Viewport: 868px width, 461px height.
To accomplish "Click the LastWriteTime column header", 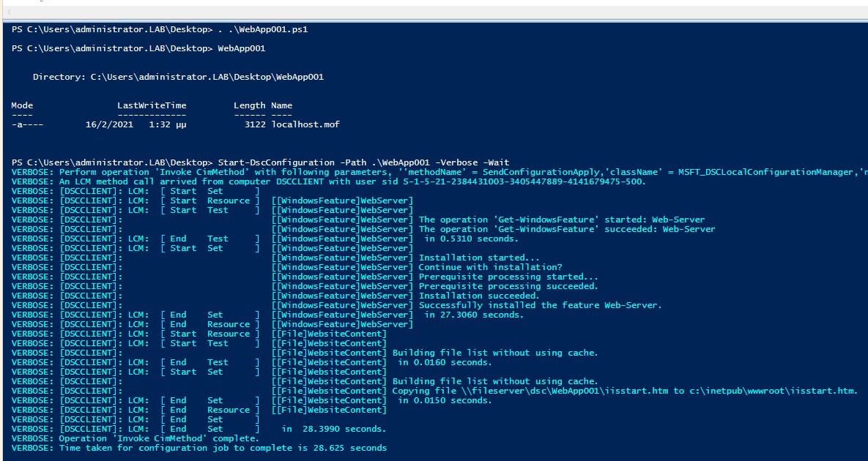I will click(155, 105).
